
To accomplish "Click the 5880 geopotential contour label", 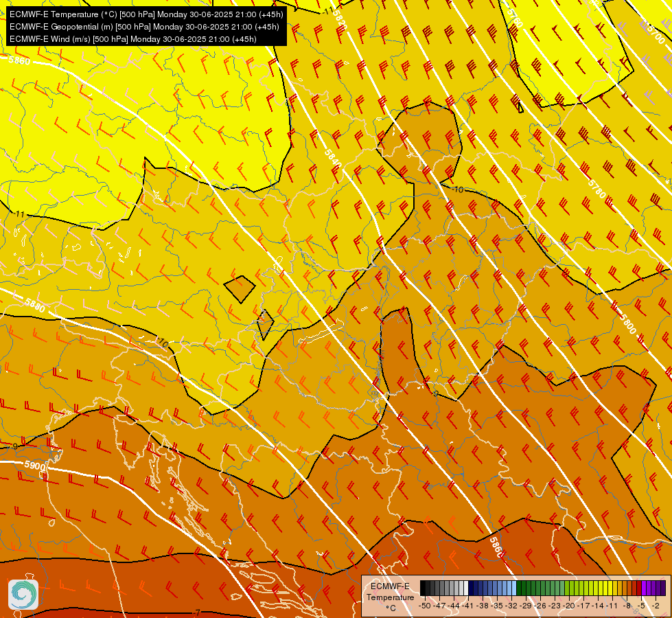I will coord(34,306).
